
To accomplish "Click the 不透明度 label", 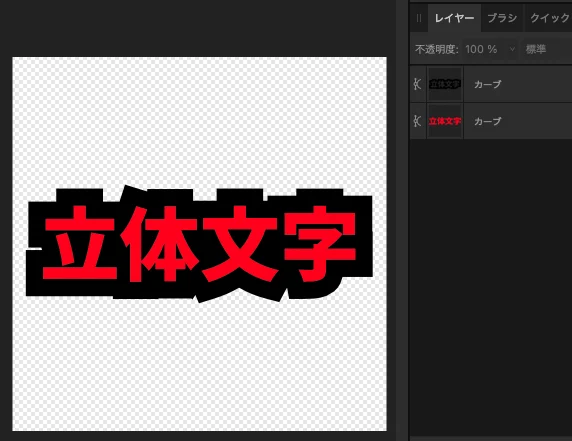I will tap(437, 49).
